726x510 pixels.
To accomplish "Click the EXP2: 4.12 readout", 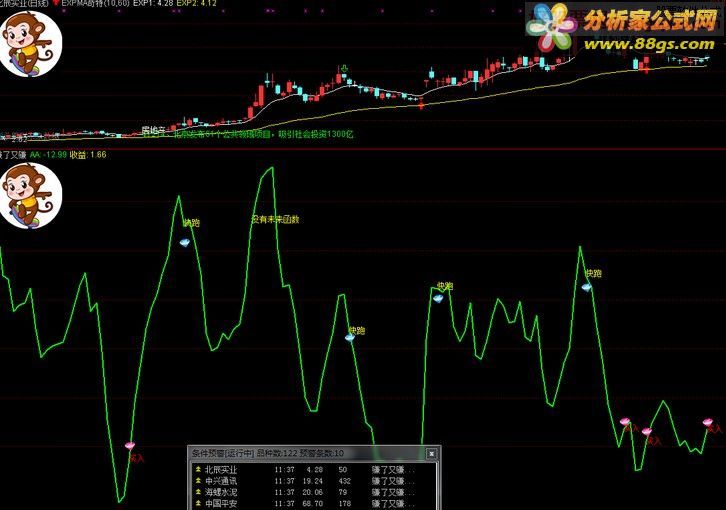I will tap(196, 3).
